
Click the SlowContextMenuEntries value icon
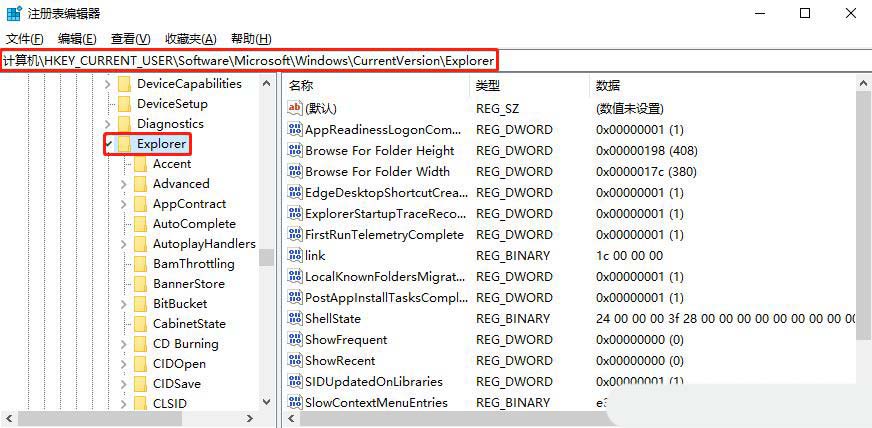coord(295,402)
